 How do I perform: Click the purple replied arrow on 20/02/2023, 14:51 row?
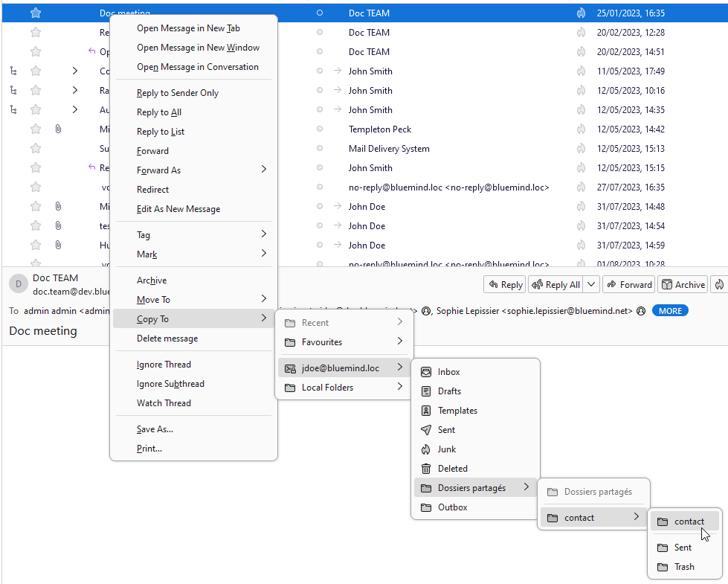[x=91, y=52]
